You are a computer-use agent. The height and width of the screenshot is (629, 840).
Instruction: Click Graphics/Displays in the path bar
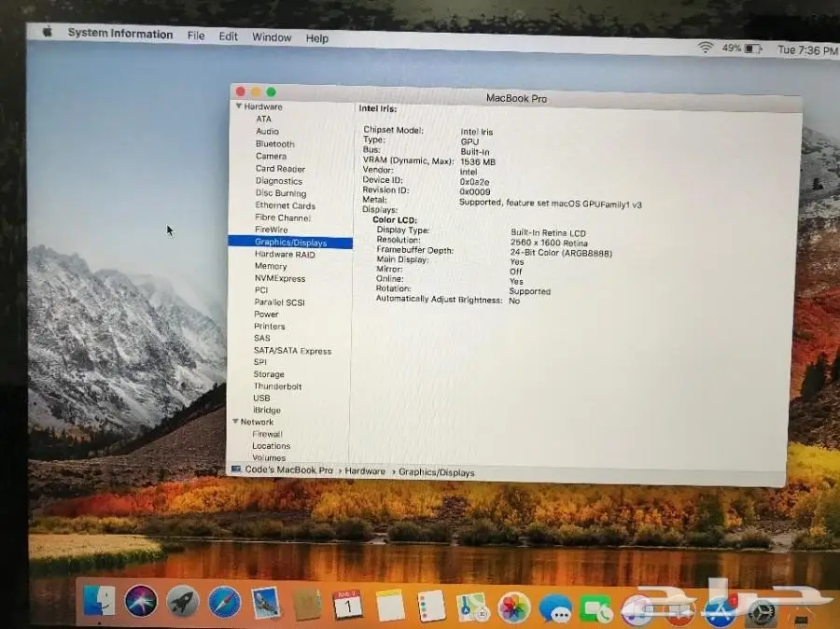pyautogui.click(x=437, y=472)
